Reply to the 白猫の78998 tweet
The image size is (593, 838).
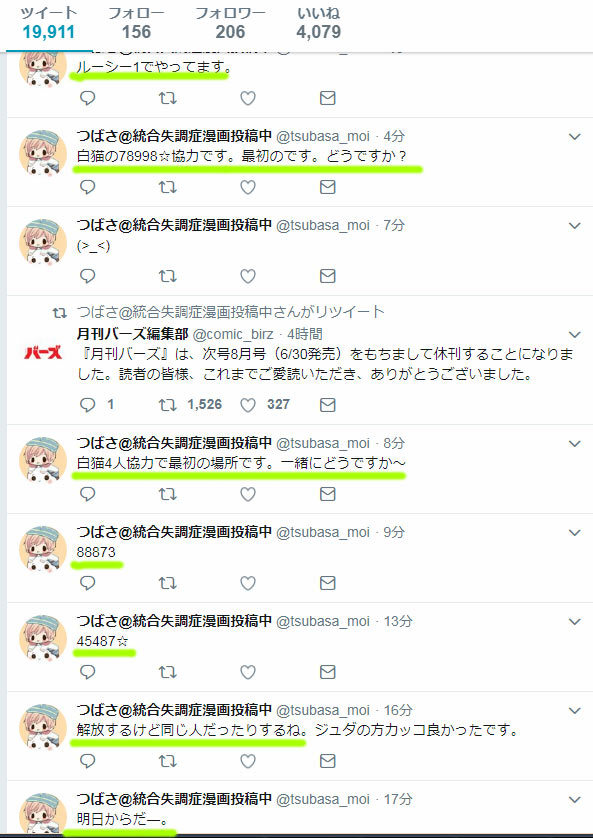pyautogui.click(x=87, y=187)
